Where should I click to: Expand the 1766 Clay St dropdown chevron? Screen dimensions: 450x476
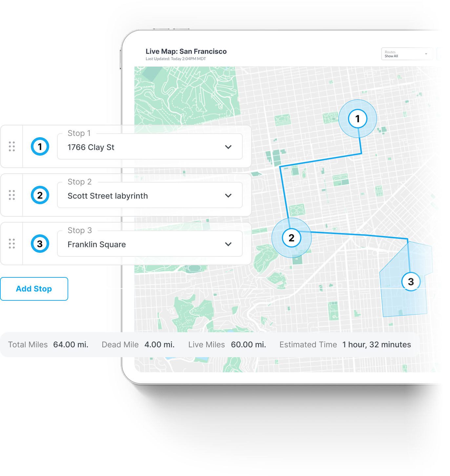[228, 147]
